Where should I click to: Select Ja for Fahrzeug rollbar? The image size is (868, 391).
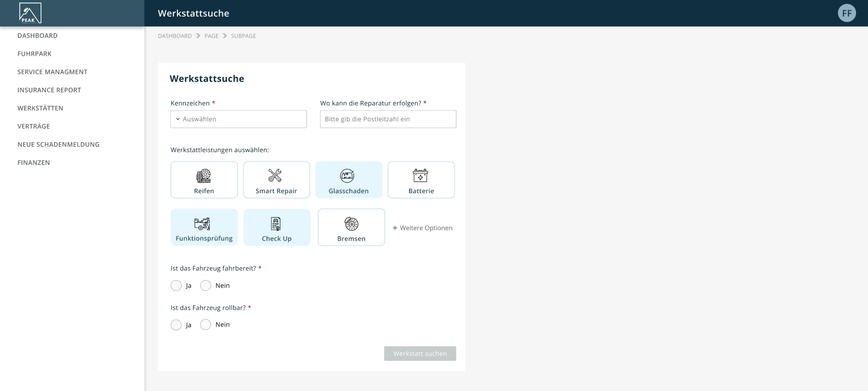[176, 325]
